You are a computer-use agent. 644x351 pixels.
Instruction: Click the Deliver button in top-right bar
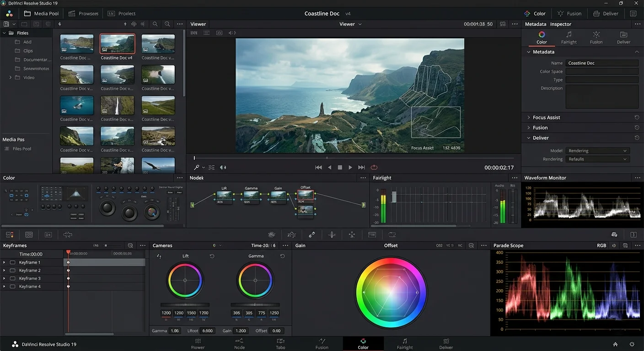(x=606, y=13)
